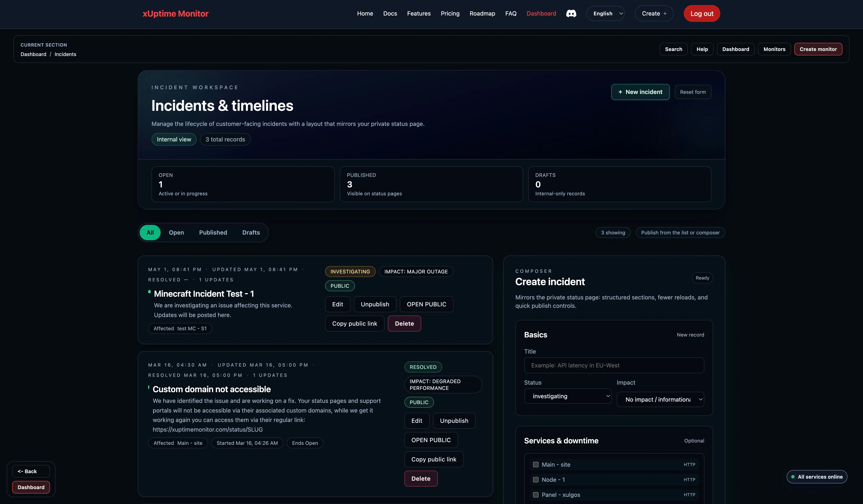
Task: Open the Status investigating dropdown
Action: click(568, 396)
